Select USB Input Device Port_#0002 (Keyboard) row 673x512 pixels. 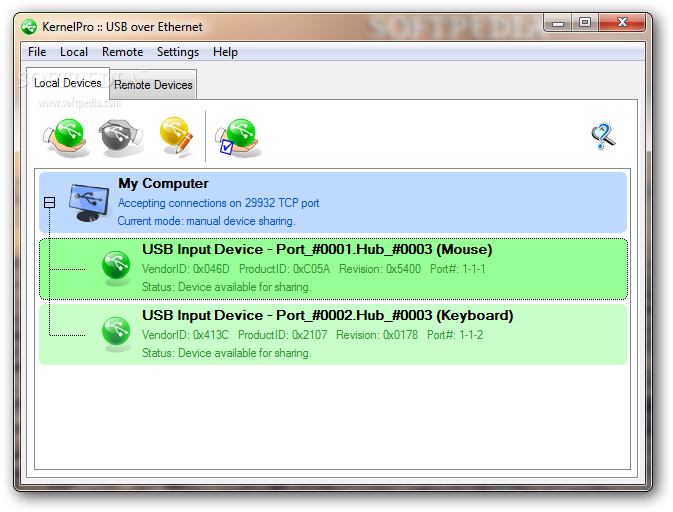point(333,335)
